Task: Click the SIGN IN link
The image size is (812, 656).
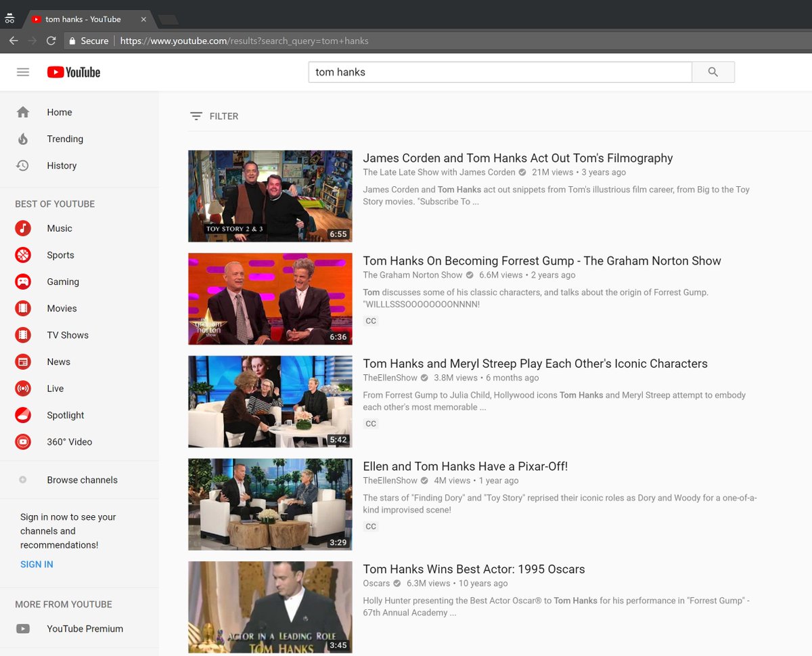Action: coord(37,564)
